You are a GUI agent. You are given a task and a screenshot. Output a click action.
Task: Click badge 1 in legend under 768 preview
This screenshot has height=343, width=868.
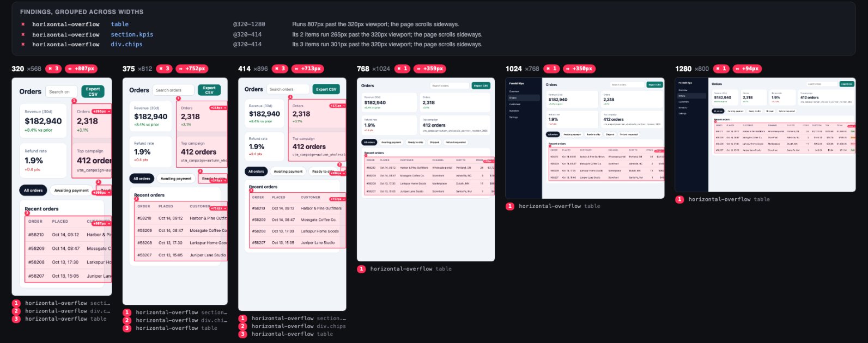(361, 269)
